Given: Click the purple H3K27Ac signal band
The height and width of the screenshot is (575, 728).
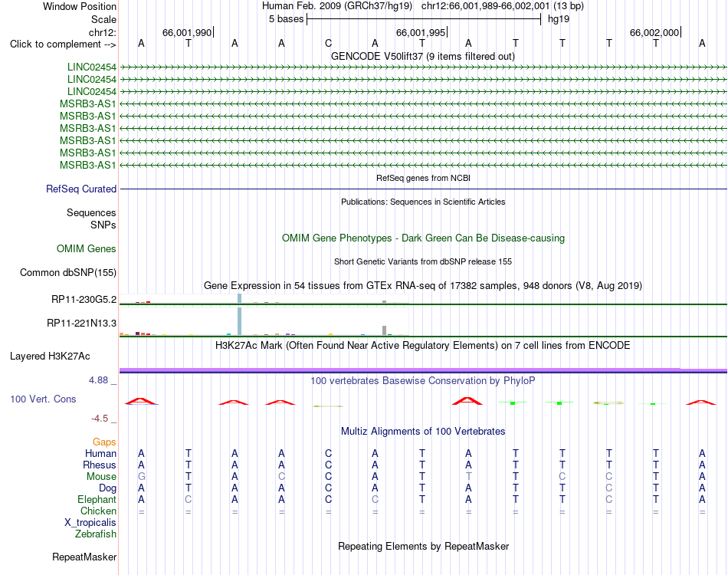Looking at the screenshot, I should 423,370.
